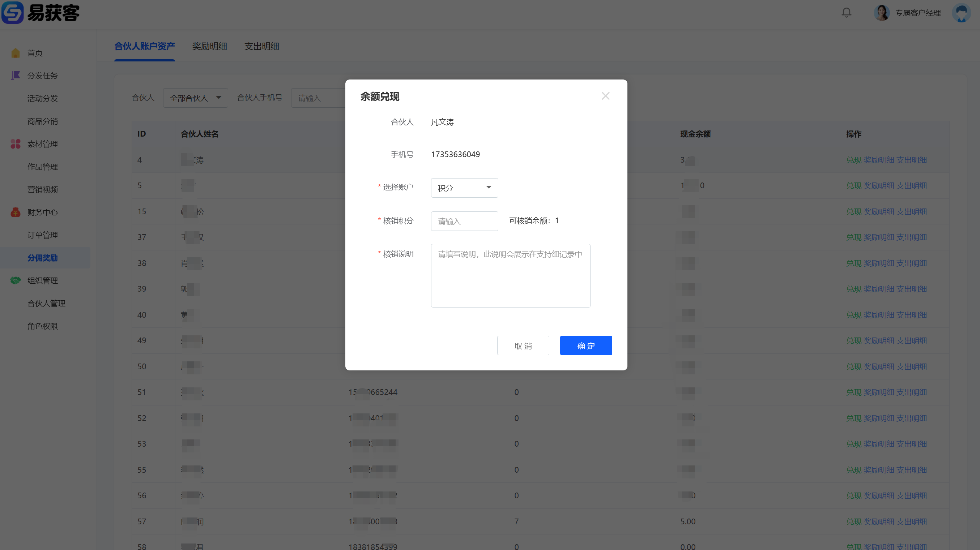Close the 余额兑现 dialog with X

click(605, 96)
